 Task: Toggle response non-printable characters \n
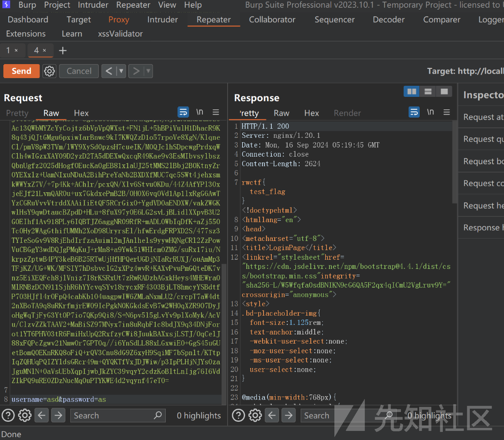(x=430, y=112)
